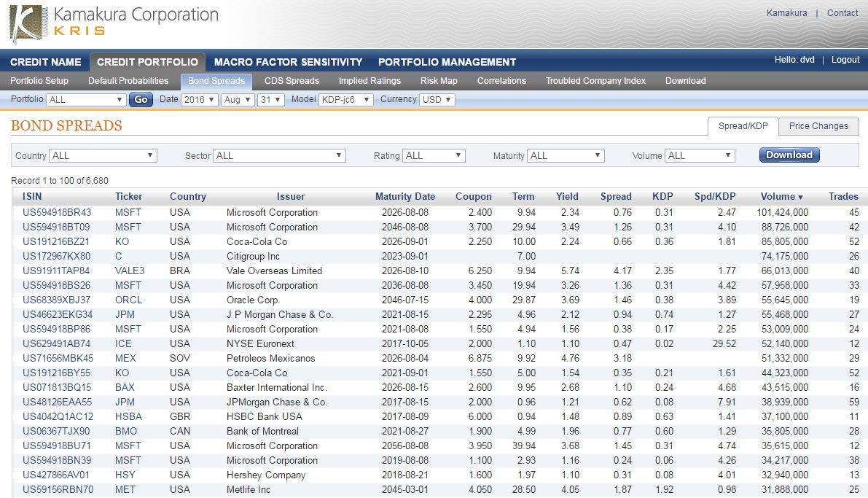Click ticker BAX
The width and height of the screenshot is (868, 498).
tap(125, 387)
